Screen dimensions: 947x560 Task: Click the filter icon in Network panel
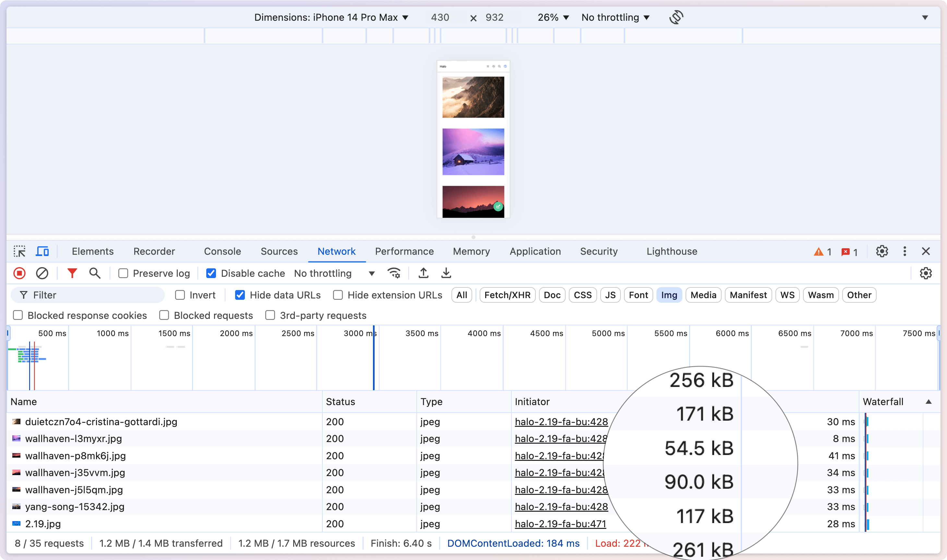[x=73, y=273]
